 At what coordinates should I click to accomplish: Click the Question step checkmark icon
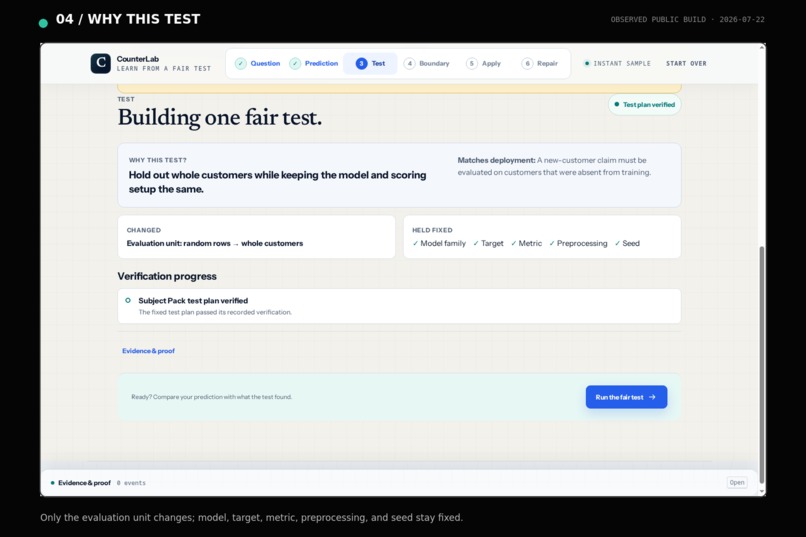tap(241, 63)
